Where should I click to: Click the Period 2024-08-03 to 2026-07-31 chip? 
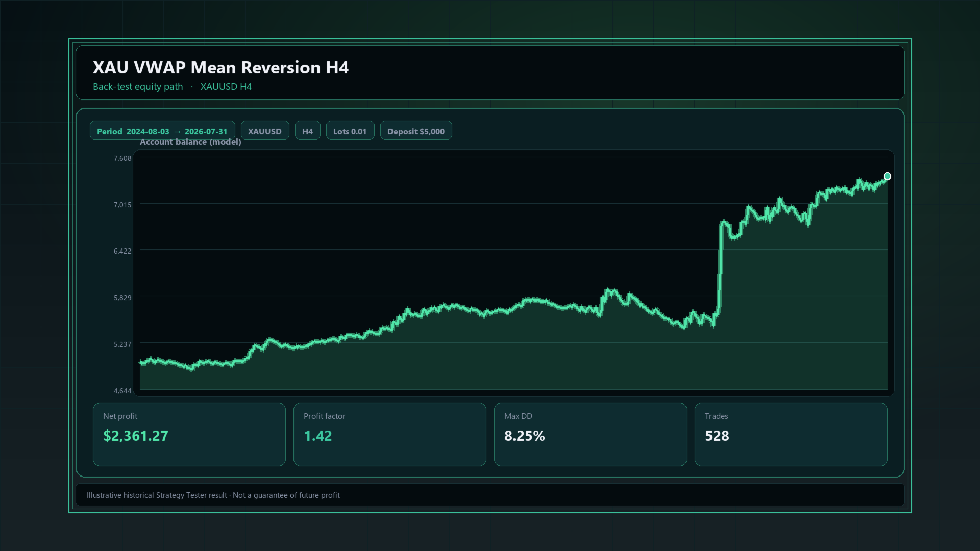(162, 131)
